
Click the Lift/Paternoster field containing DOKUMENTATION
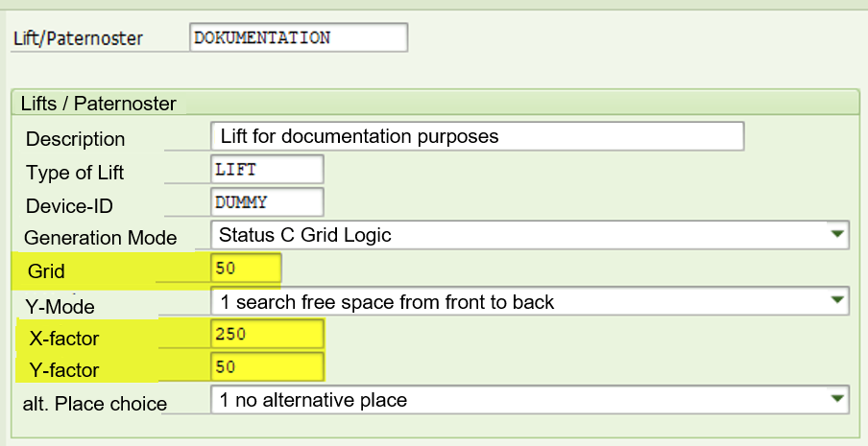[299, 38]
